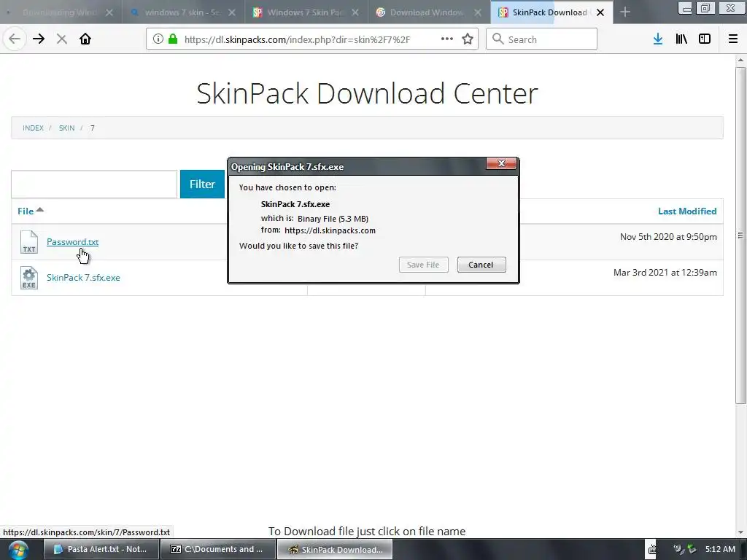Show site information icon in address bar
Viewport: 747px width, 560px height.
coord(158,39)
